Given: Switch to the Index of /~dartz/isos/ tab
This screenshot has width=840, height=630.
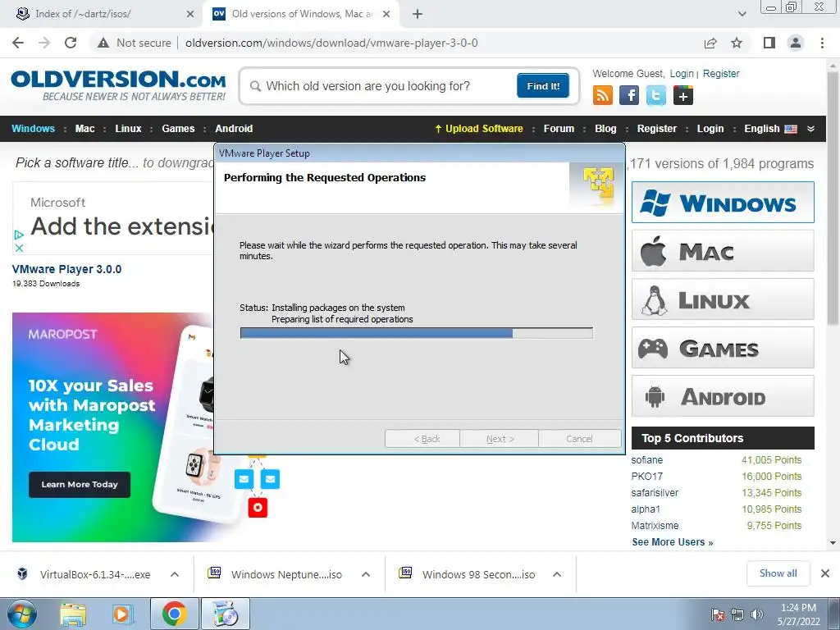Looking at the screenshot, I should pos(102,14).
